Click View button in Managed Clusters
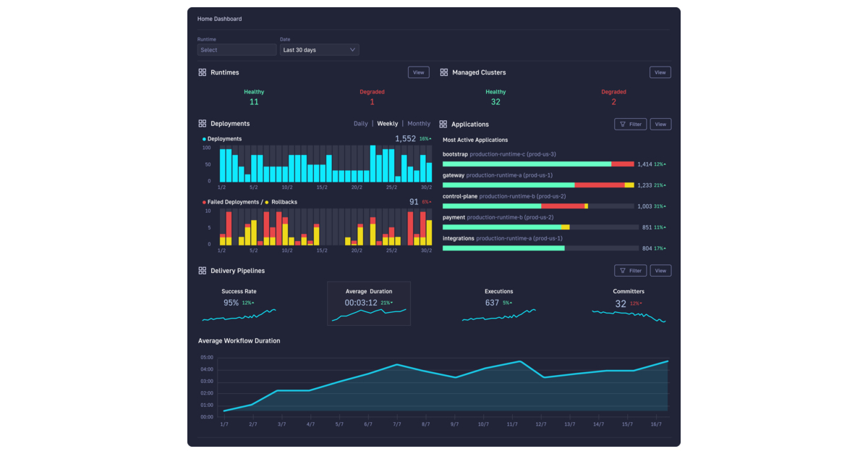The height and width of the screenshot is (454, 868). [660, 72]
